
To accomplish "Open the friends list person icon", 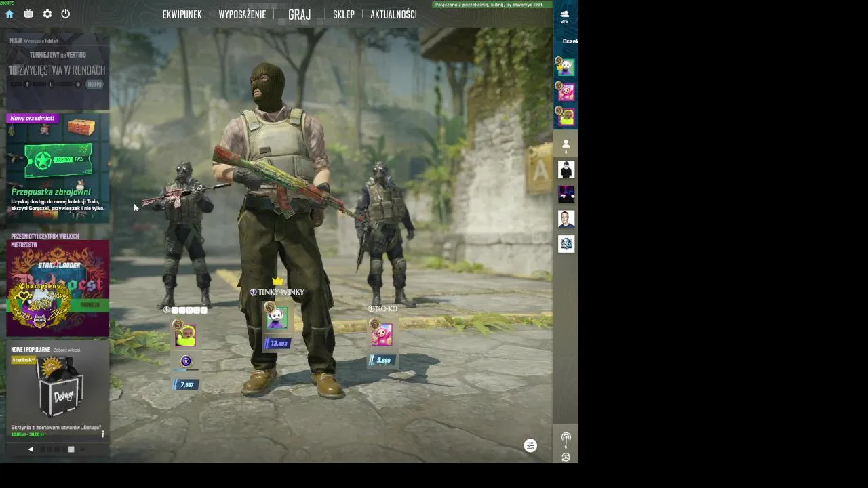I will [x=566, y=145].
